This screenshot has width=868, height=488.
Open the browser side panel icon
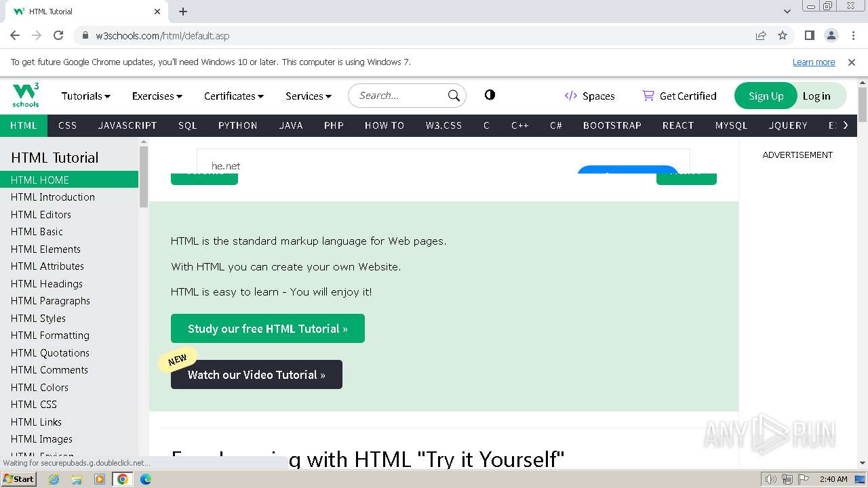(x=809, y=35)
